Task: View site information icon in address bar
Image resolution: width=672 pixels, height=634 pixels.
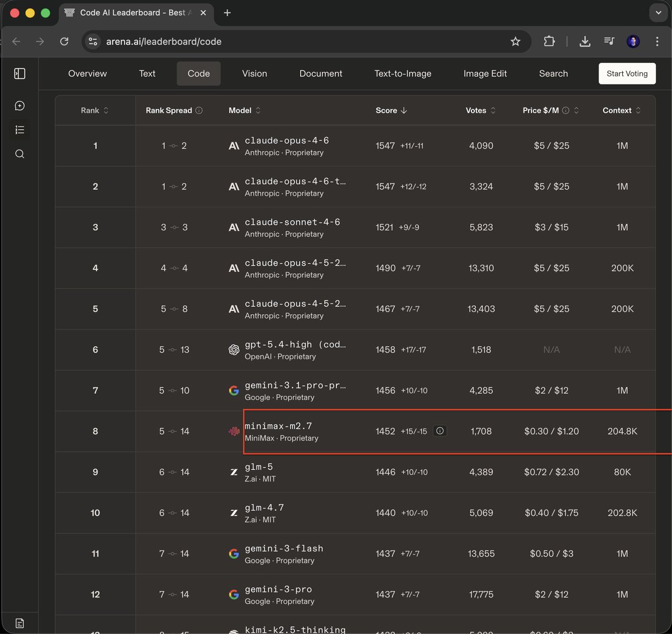Action: [x=94, y=41]
